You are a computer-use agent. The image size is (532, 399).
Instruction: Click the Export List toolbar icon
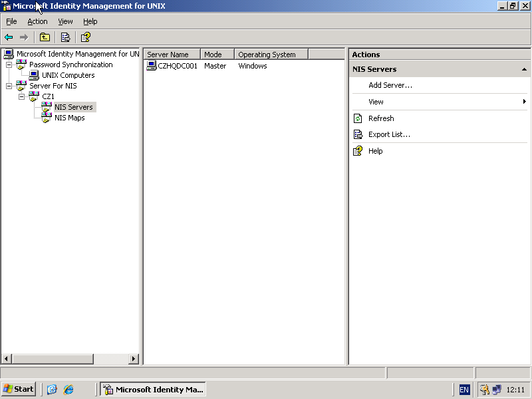click(x=65, y=37)
